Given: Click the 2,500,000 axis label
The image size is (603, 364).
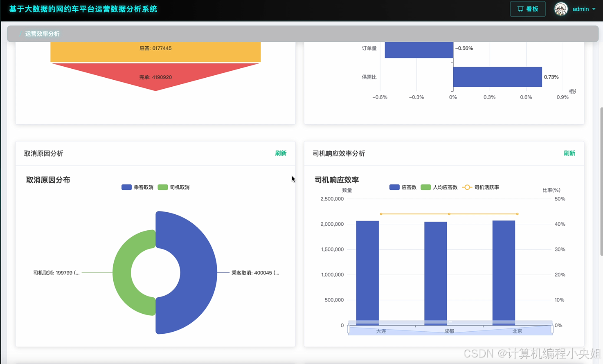Looking at the screenshot, I should click(x=332, y=199).
